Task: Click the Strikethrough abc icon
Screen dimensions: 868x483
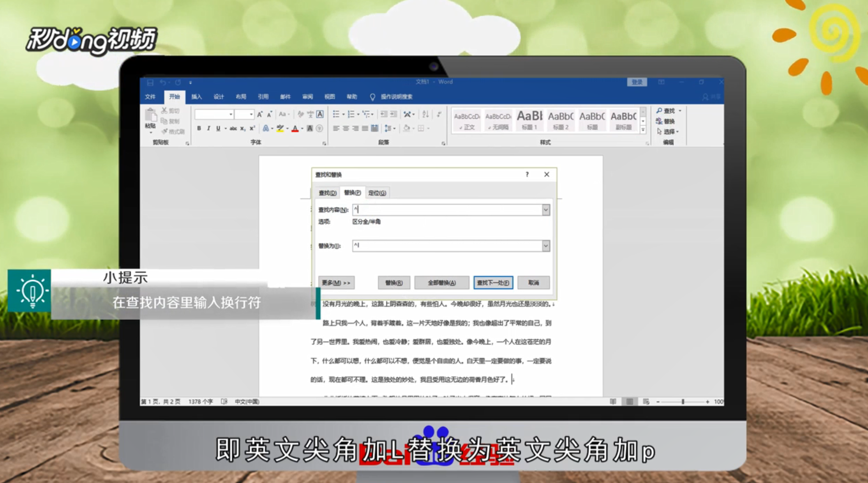Action: [233, 129]
